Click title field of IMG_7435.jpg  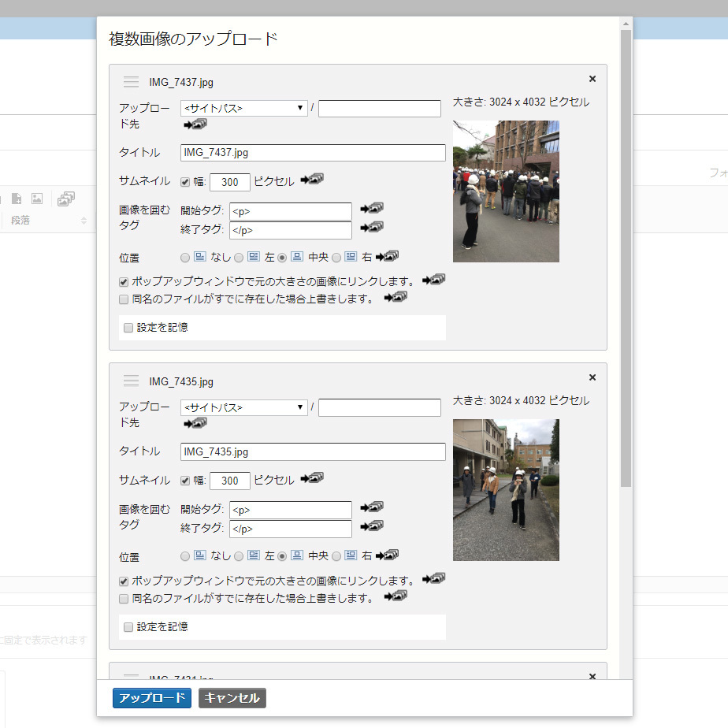[x=313, y=451]
